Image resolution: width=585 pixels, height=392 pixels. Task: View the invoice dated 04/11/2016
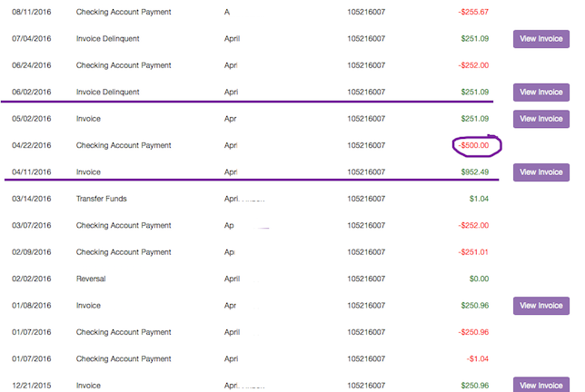pos(540,172)
